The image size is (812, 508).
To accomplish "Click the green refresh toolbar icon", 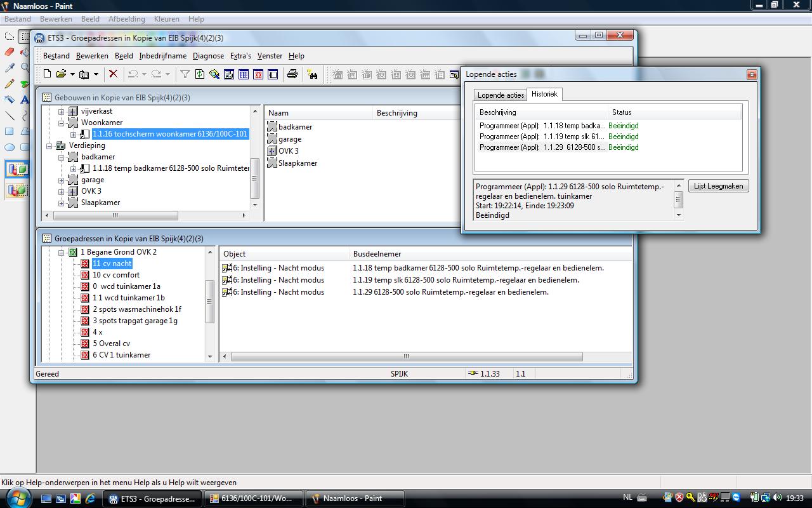I will [200, 74].
